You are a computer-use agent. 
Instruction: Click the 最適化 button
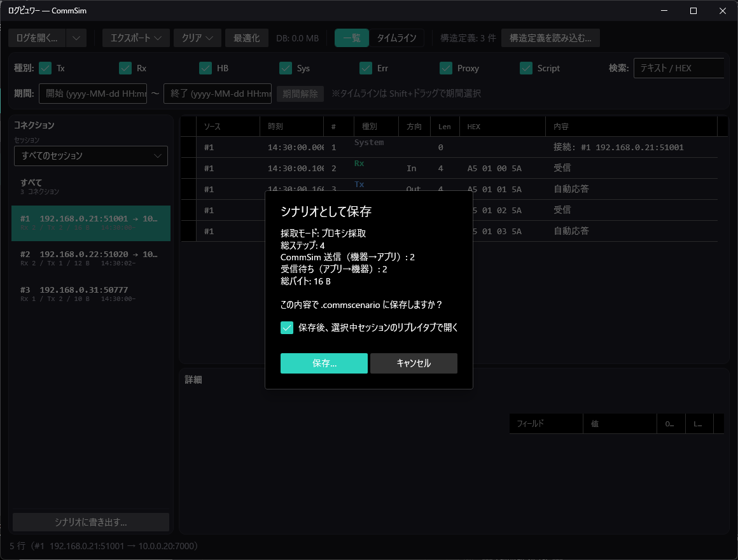point(247,38)
